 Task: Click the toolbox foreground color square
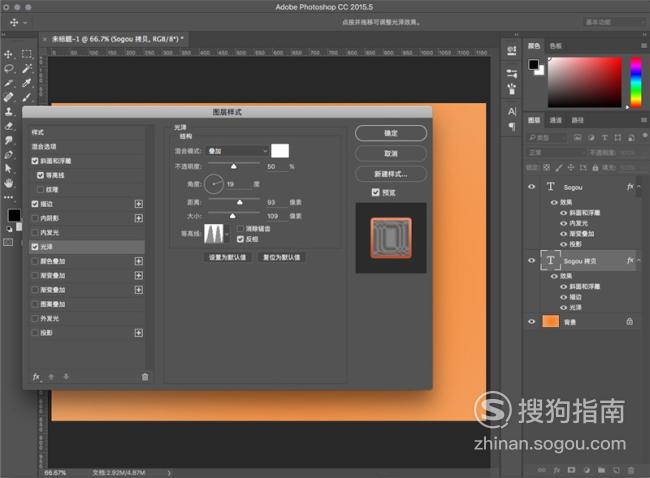[14, 215]
